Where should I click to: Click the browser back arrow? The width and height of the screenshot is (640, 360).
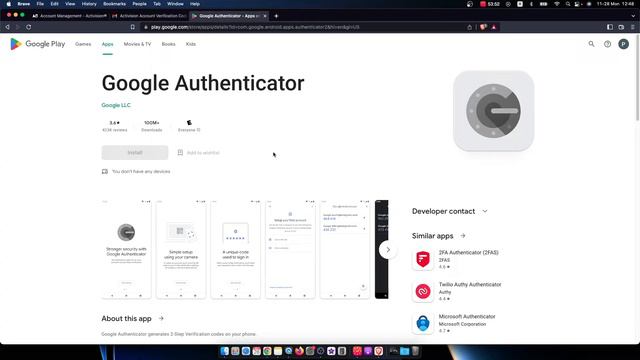pos(7,27)
